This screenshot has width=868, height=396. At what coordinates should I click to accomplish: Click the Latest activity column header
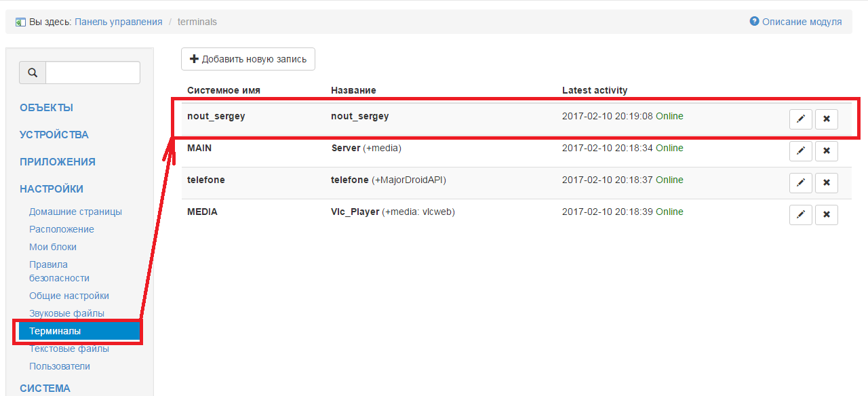(x=595, y=90)
